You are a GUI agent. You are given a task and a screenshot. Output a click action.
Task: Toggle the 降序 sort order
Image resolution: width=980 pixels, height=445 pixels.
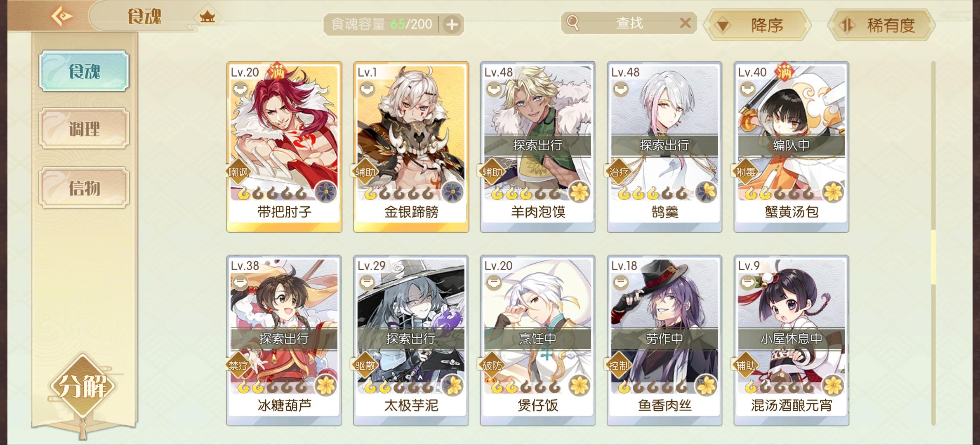click(758, 26)
